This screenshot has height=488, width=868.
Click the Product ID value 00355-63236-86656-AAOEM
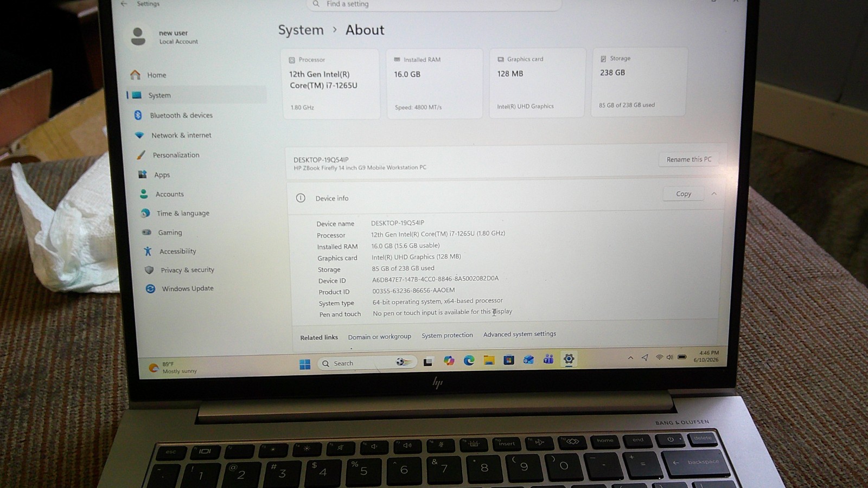(413, 290)
